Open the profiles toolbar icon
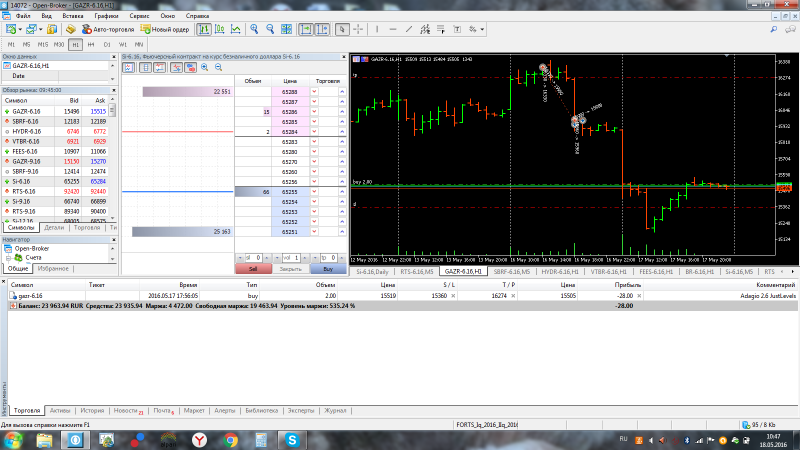800x450 pixels. click(x=31, y=30)
